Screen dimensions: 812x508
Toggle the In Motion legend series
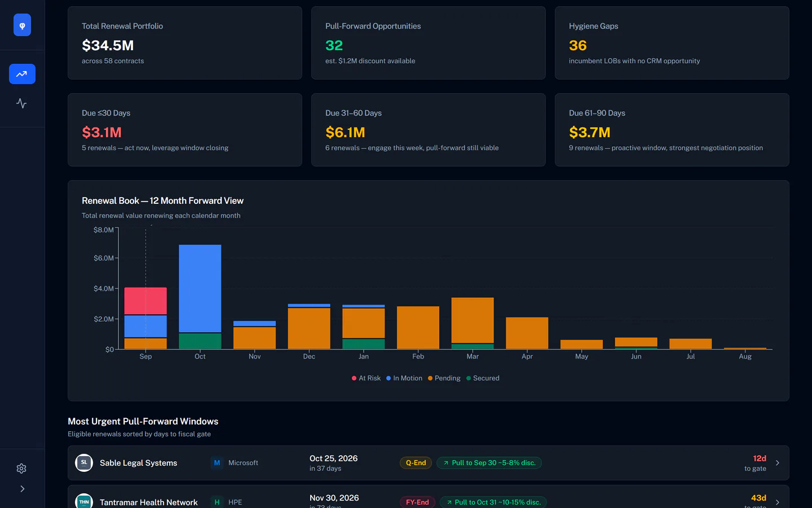(x=404, y=378)
